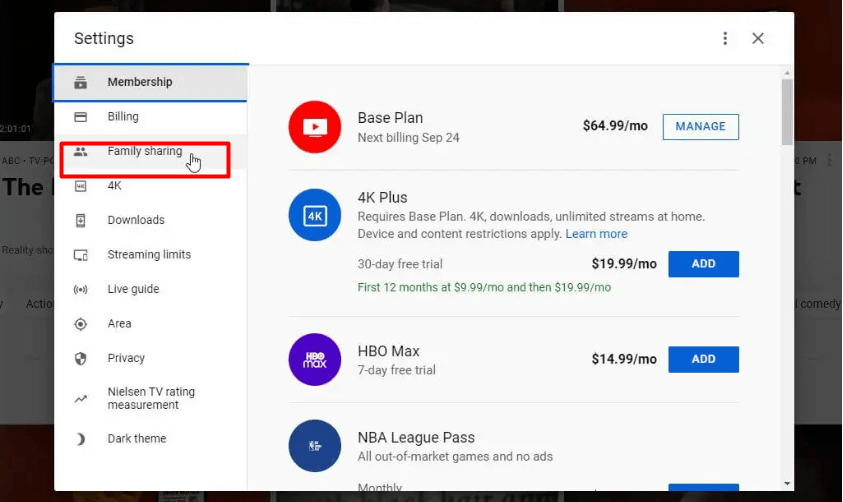Click the YouTube TV Base Plan logo
The image size is (843, 502).
click(x=314, y=127)
